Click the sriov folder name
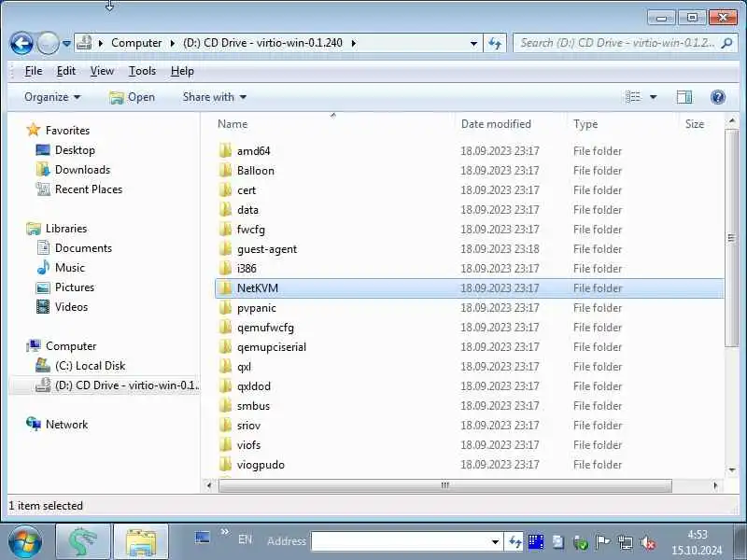 (x=248, y=426)
